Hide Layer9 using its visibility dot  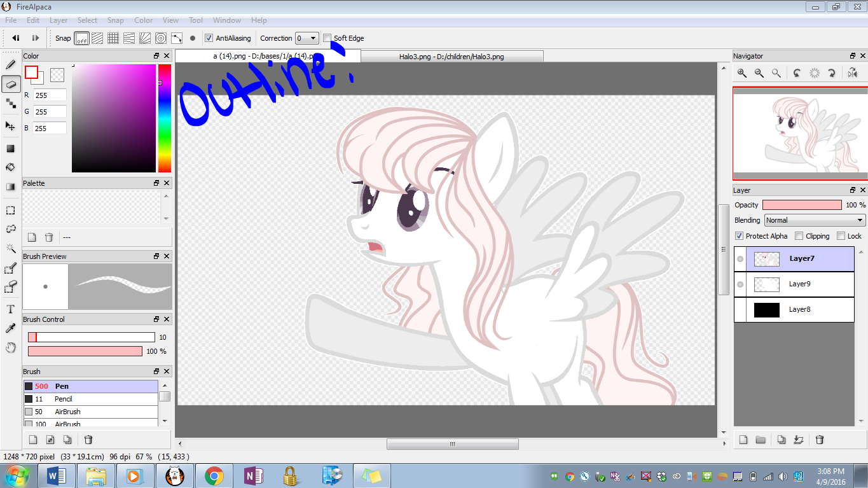pyautogui.click(x=740, y=284)
